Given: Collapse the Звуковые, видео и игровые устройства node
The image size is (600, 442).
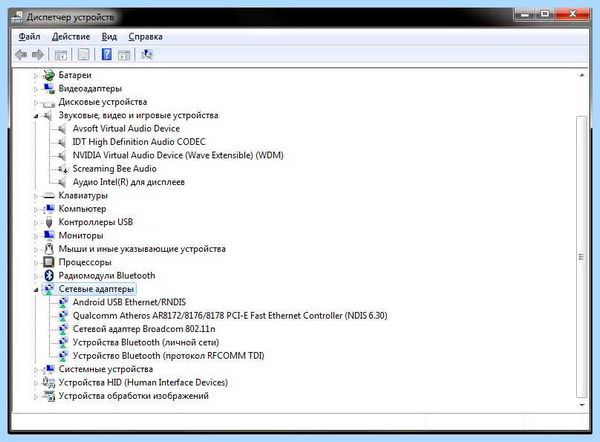Looking at the screenshot, I should point(36,116).
